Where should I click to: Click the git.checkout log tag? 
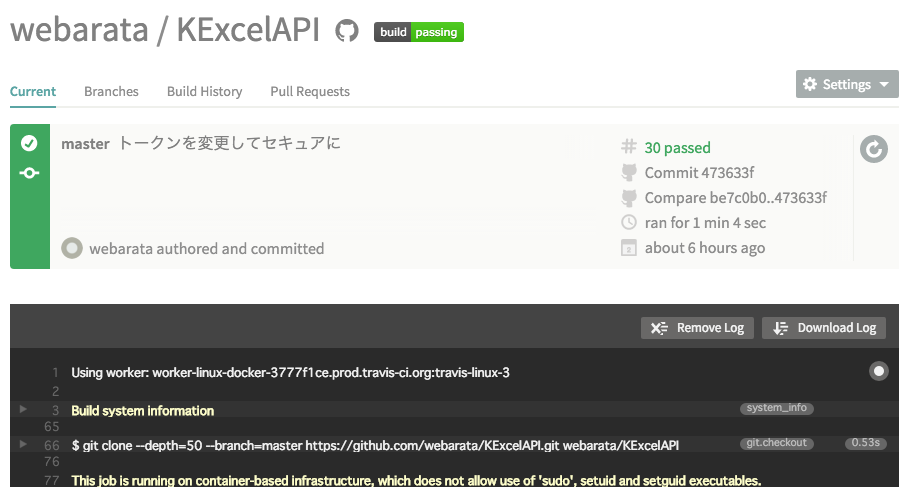coord(777,443)
